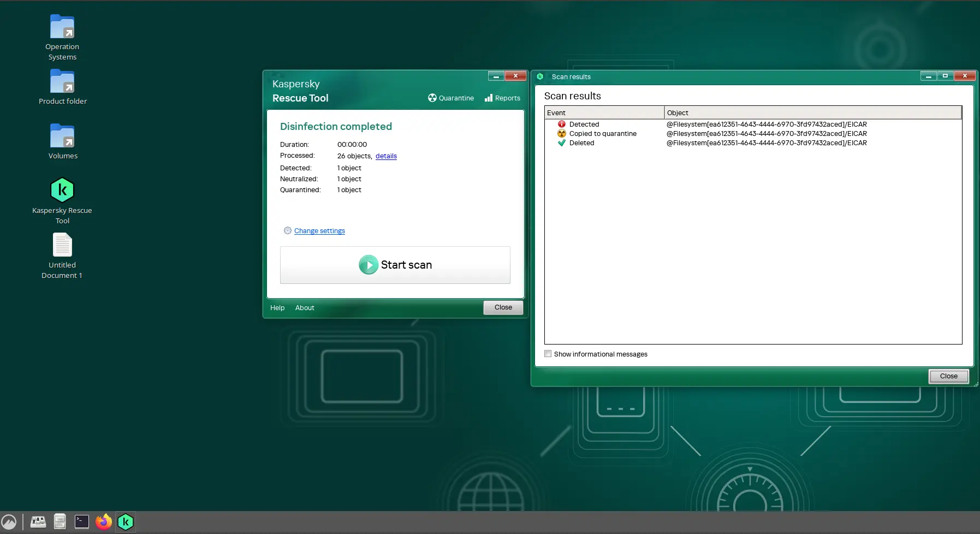The image size is (980, 534).
Task: Open the Reports section
Action: tap(502, 98)
